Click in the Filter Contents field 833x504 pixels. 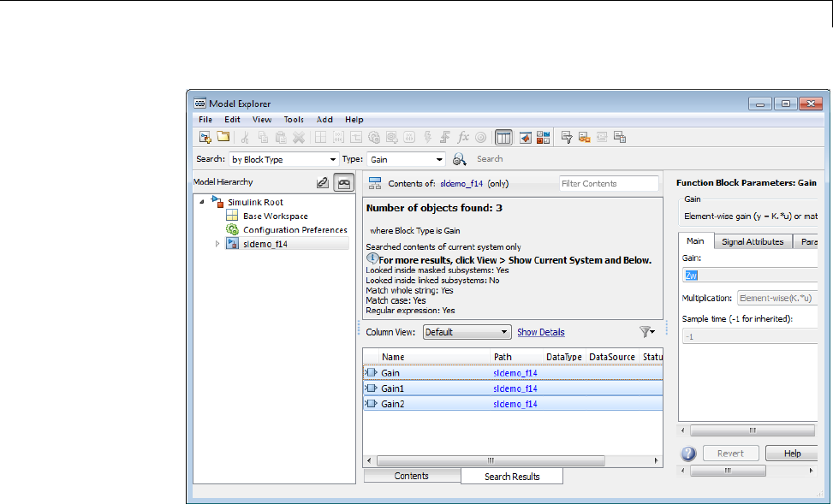[609, 183]
